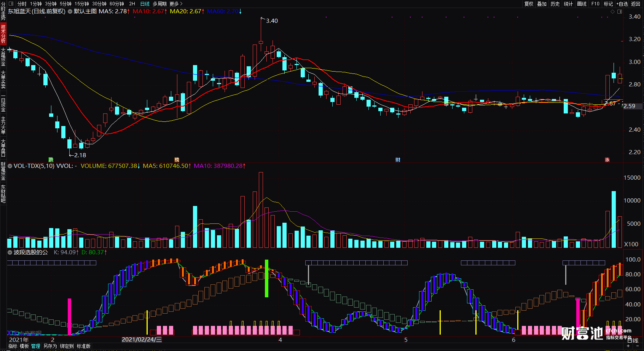The image size is (644, 351).
Task: Click the 3.40 high price label
Action: (272, 21)
